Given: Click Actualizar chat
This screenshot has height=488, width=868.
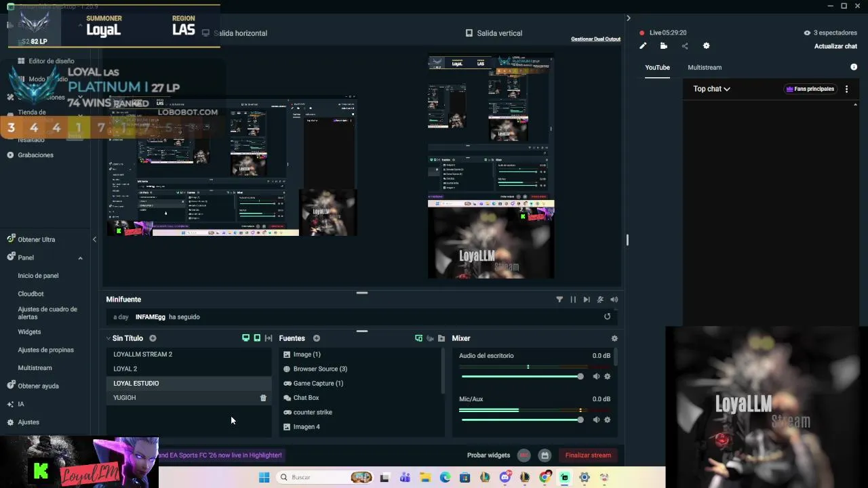Looking at the screenshot, I should pos(835,46).
